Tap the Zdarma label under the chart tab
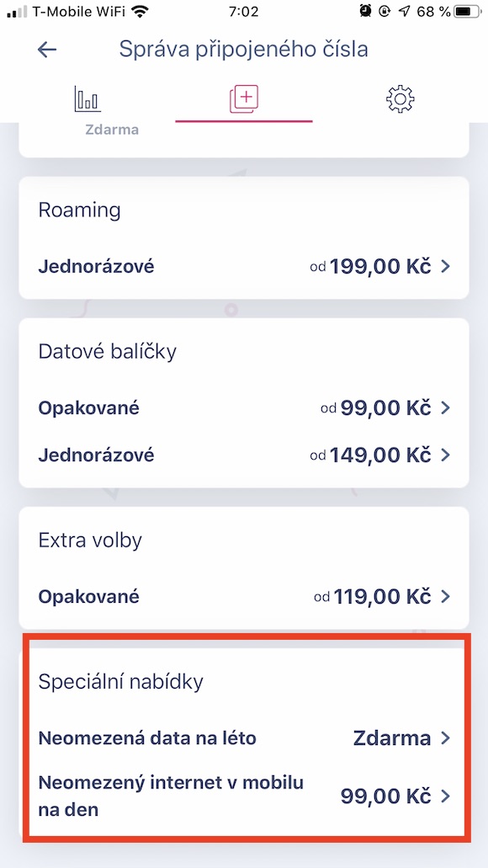The width and height of the screenshot is (488, 868). [113, 129]
